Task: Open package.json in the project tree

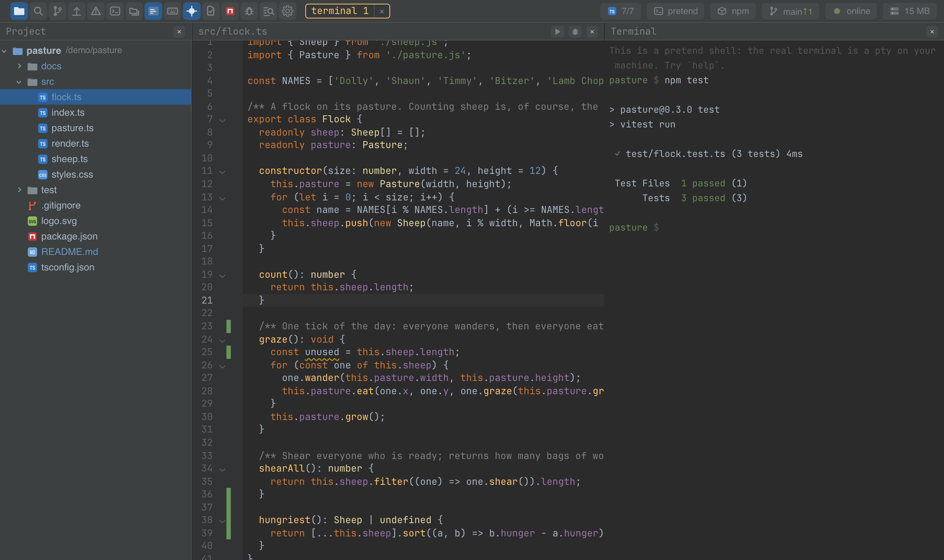Action: pos(96,236)
